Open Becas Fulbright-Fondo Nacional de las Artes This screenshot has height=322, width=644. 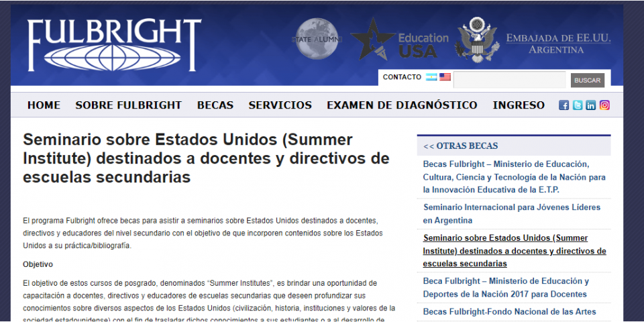point(509,312)
